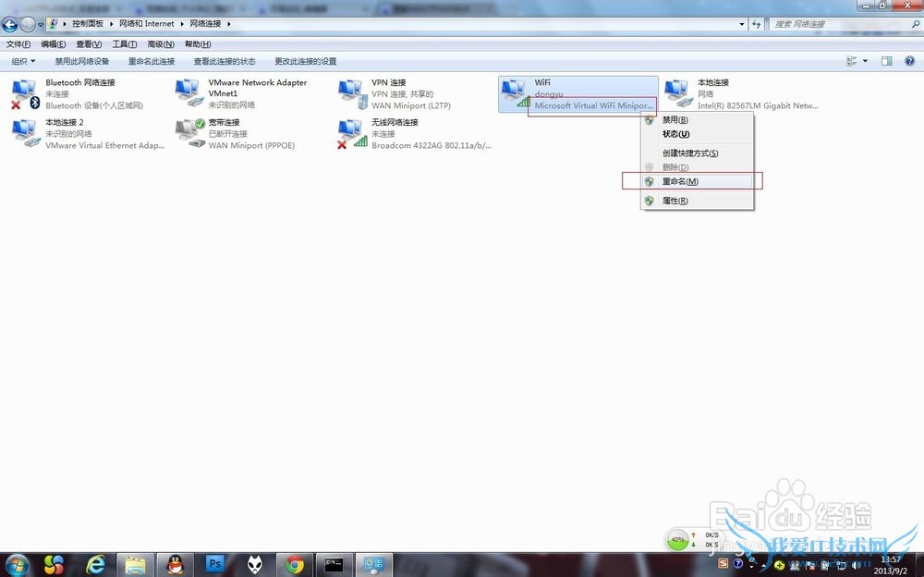Open the 文件(F) menu
Screen dimensions: 924x577
[18, 44]
